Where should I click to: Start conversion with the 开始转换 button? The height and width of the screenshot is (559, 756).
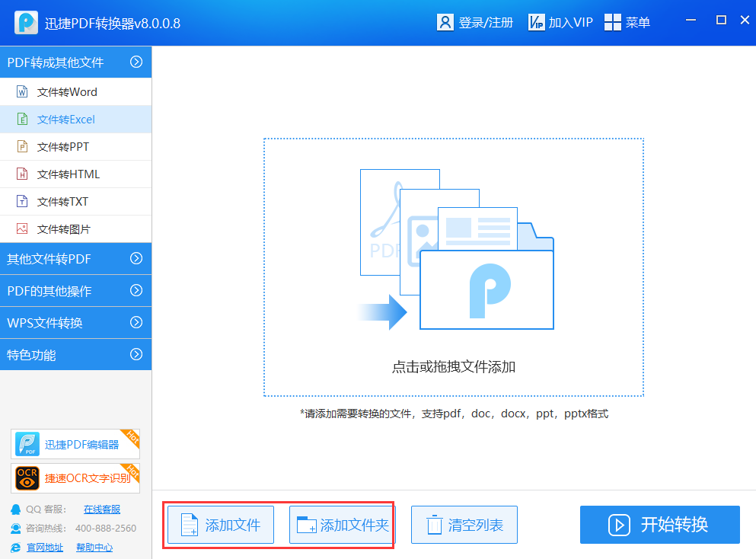(x=659, y=524)
